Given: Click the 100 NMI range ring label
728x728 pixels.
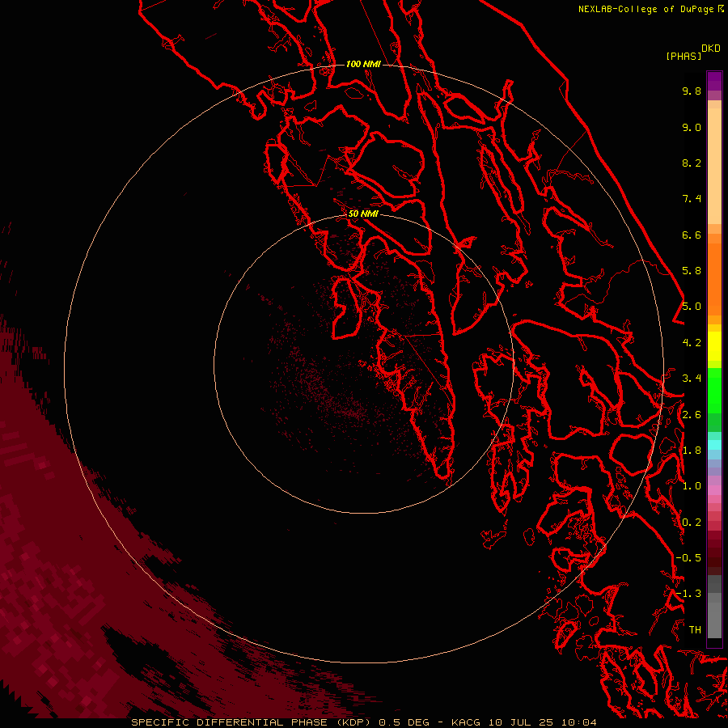Looking at the screenshot, I should coord(363,64).
